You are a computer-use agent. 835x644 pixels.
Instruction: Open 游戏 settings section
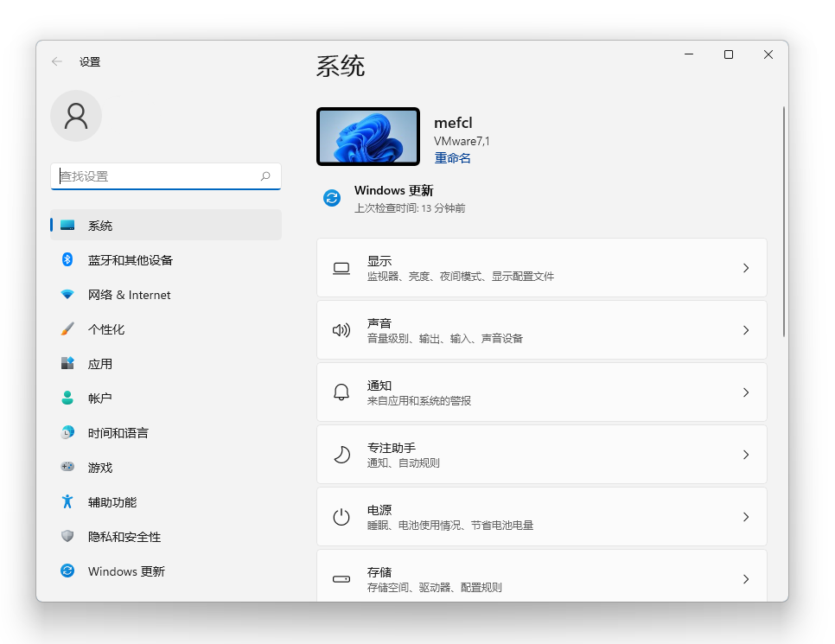[166, 467]
